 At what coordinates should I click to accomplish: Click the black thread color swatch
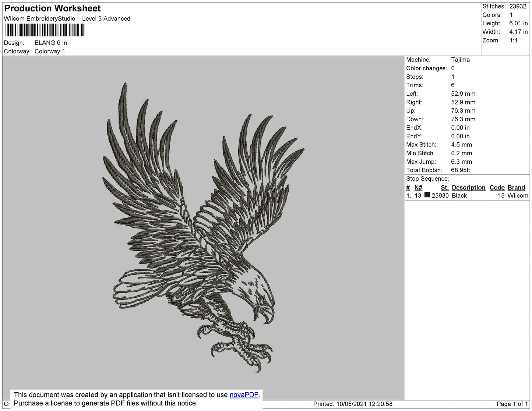pos(427,195)
